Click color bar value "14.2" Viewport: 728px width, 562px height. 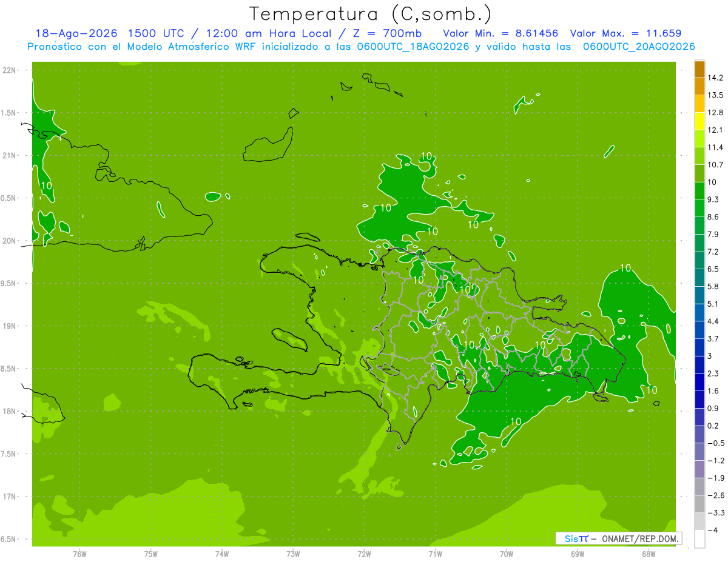[x=716, y=78]
